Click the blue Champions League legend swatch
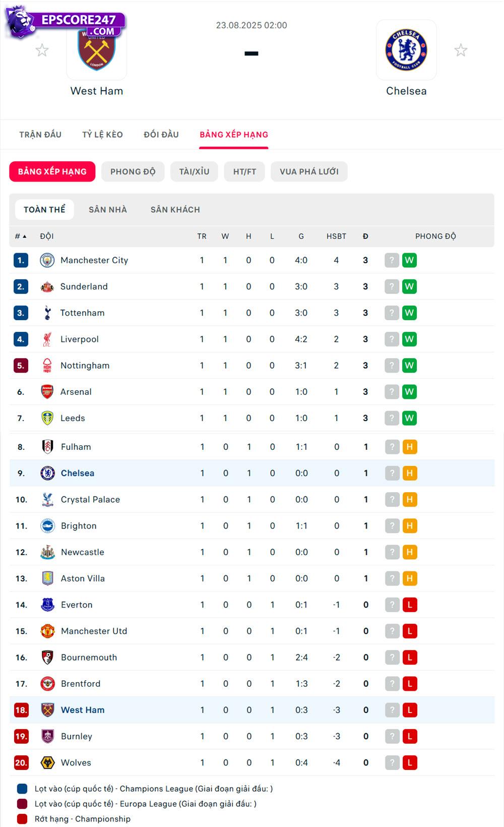Screen dimensions: 504x827 click(22, 789)
